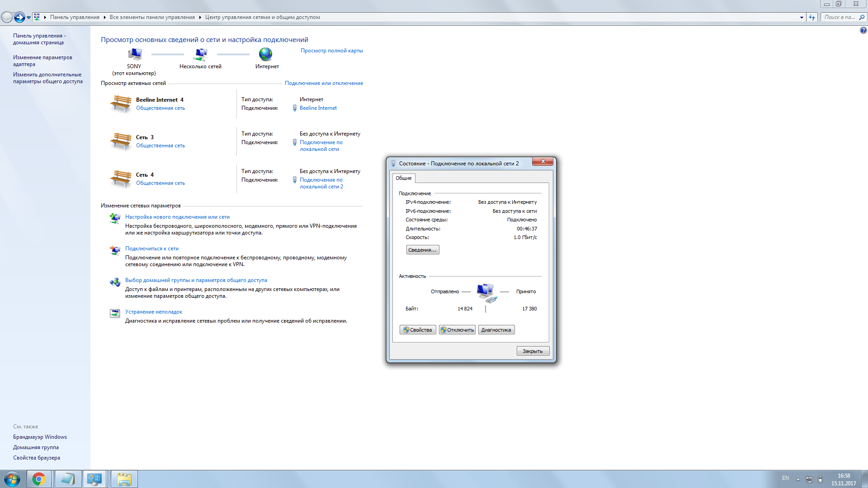Expand the breadcrumb chevron after Панель управления
Viewport: 868px width, 488px height.
(x=104, y=17)
